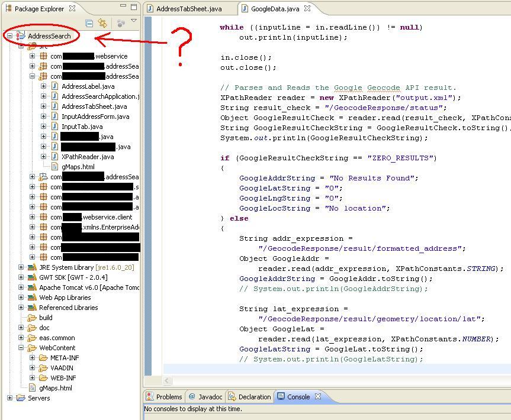Collapse the AddressSearch project tree node

pos(10,36)
